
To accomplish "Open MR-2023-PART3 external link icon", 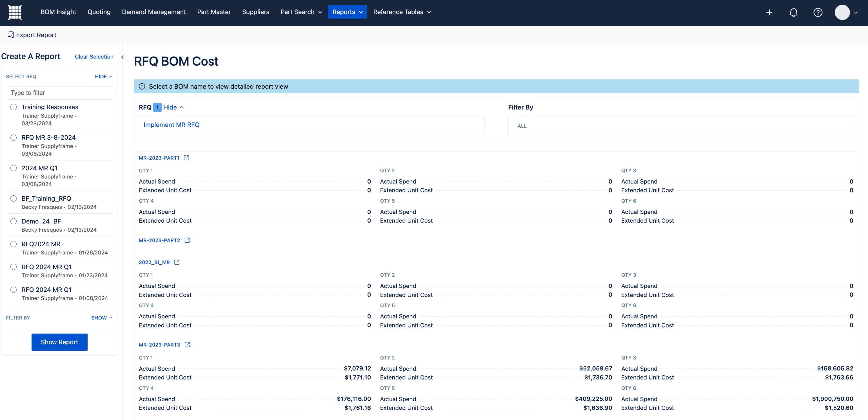I will (187, 345).
